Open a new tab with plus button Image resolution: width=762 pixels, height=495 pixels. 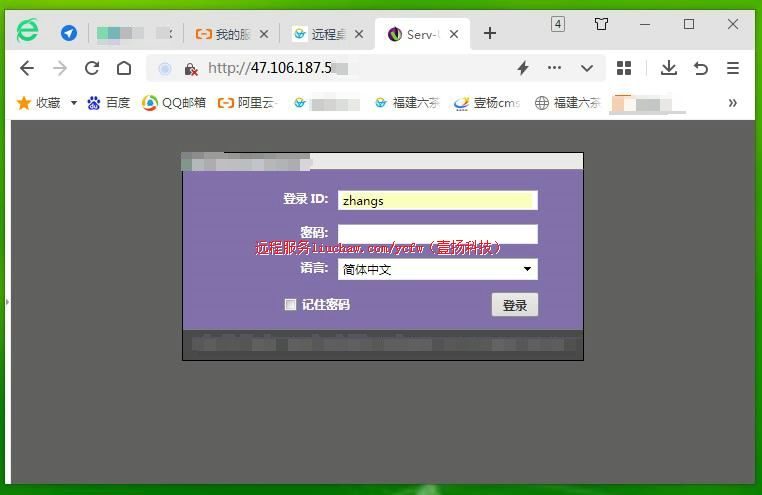[490, 33]
